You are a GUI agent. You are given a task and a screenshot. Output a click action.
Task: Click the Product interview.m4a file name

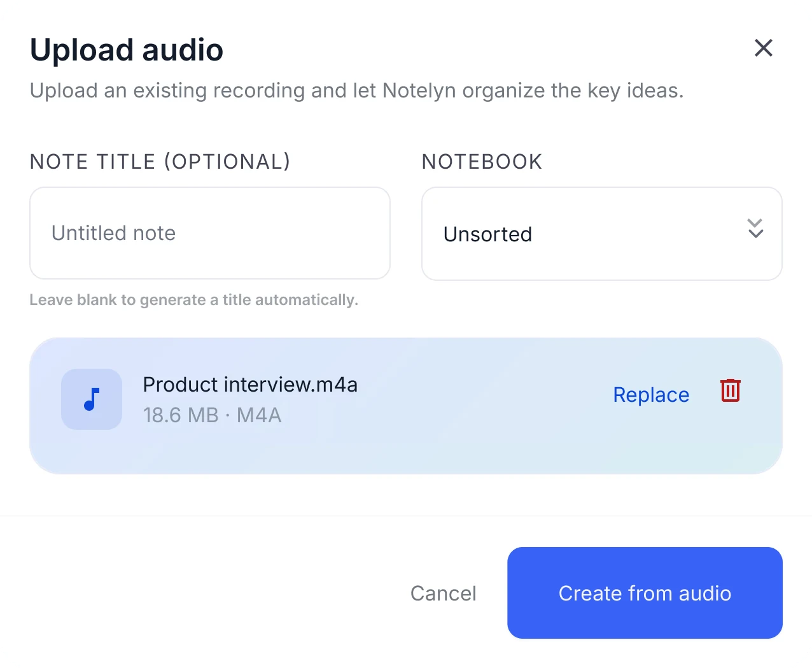tap(250, 385)
